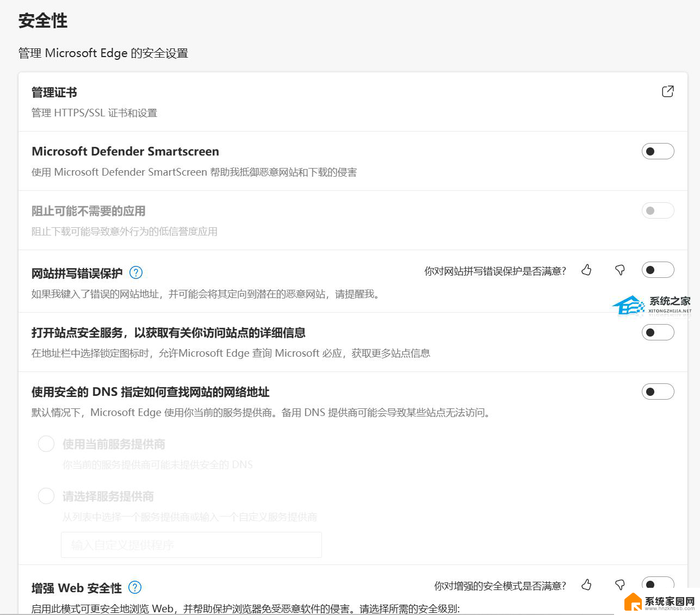Open external link icon for 管理证书
700x615 pixels.
point(667,91)
